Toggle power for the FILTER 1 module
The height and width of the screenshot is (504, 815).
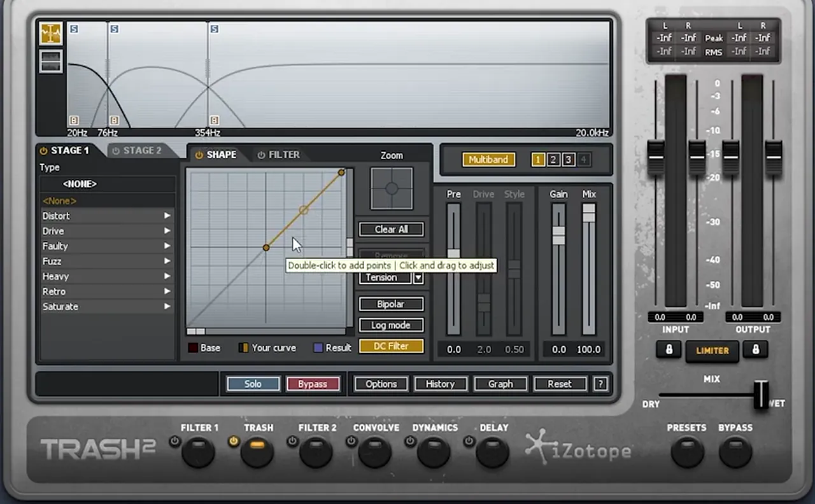174,441
